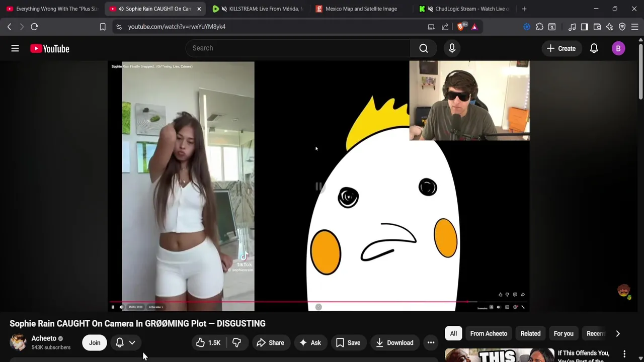Select the "From Acheeto" filter chip
The image size is (644, 362).
(x=489, y=333)
